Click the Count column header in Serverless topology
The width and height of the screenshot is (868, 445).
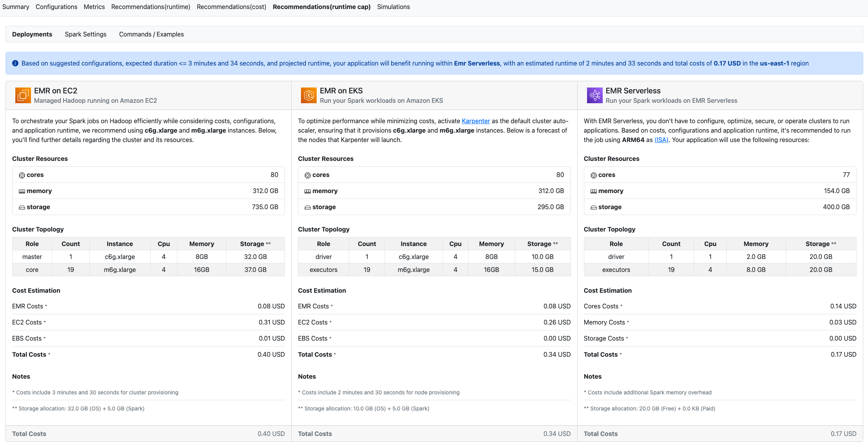[x=671, y=244]
